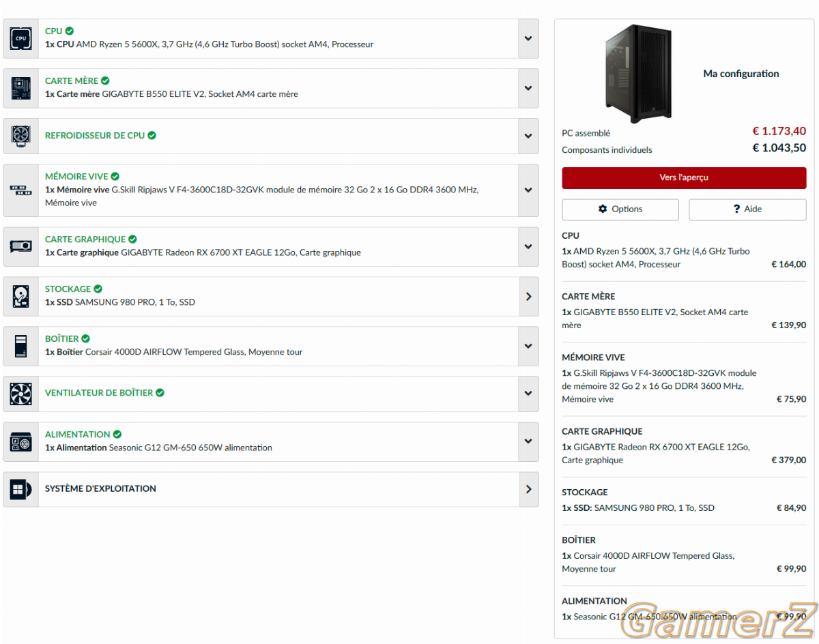Expand the CPU section chevron
Viewport: 819px width, 644px height.
pyautogui.click(x=528, y=38)
